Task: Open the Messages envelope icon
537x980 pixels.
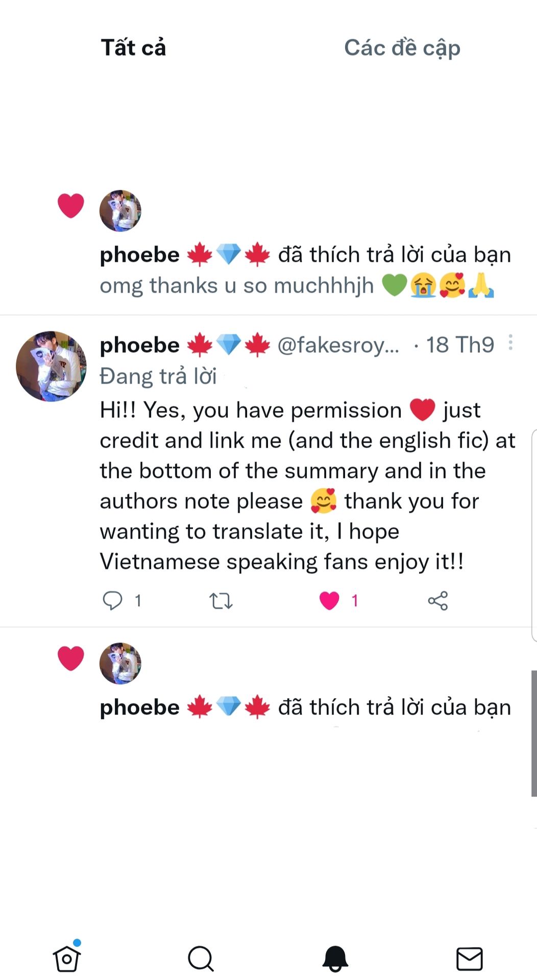Action: pos(469,959)
